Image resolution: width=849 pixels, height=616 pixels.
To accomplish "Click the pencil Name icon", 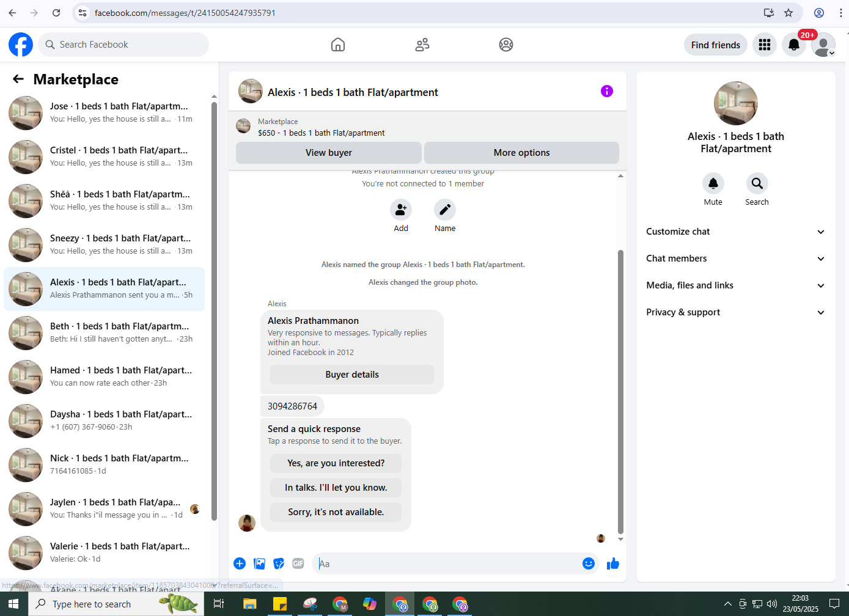I will point(445,210).
